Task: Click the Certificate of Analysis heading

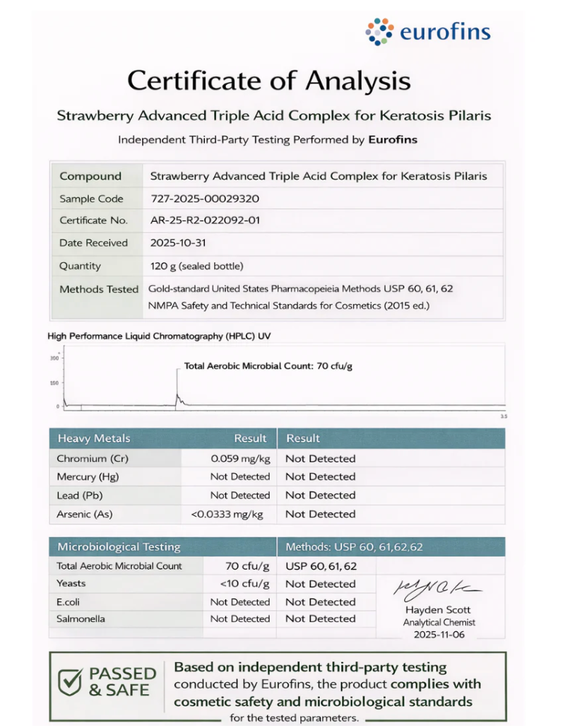Action: [x=268, y=81]
